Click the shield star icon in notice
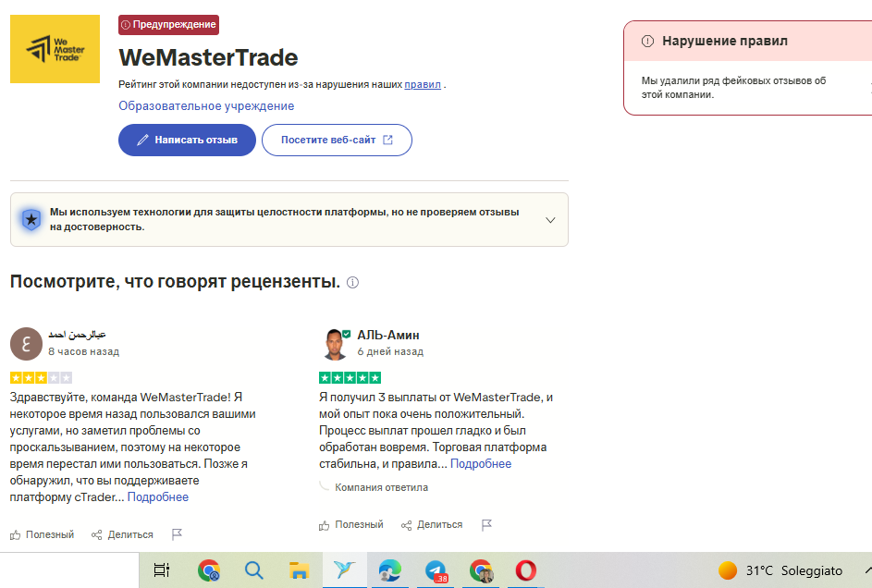Image resolution: width=872 pixels, height=588 pixels. [x=31, y=219]
